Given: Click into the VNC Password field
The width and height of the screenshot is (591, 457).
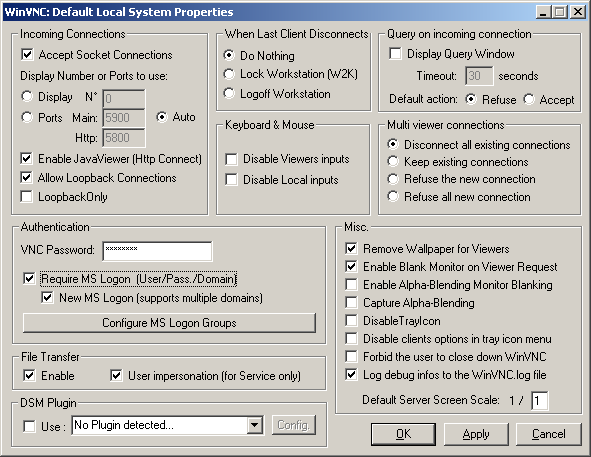Looking at the screenshot, I should (x=157, y=251).
